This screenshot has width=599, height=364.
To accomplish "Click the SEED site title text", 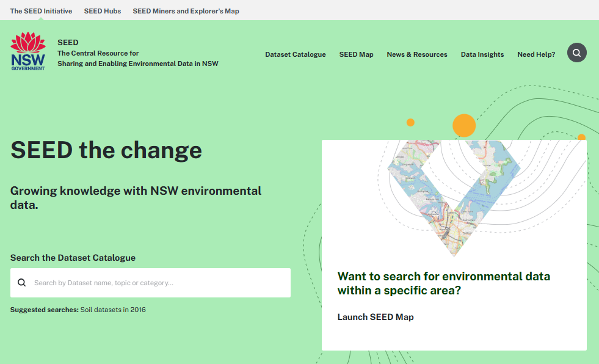I will point(68,42).
